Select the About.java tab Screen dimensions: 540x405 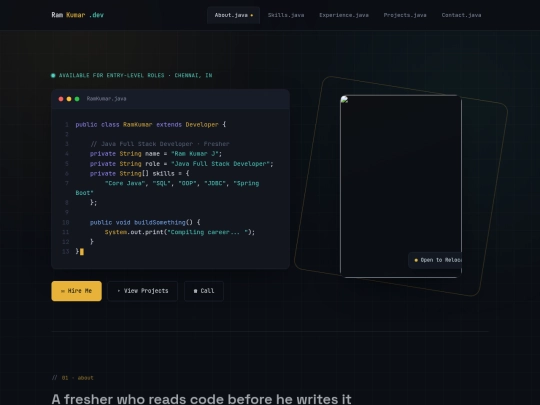233,15
